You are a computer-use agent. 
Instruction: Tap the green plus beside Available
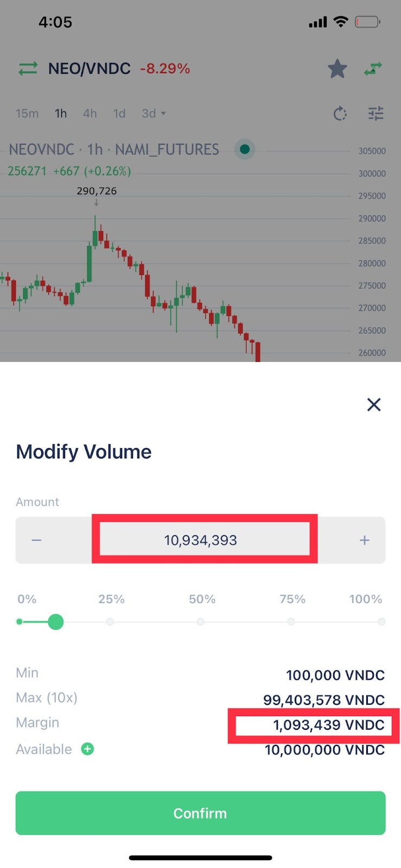pyautogui.click(x=87, y=749)
